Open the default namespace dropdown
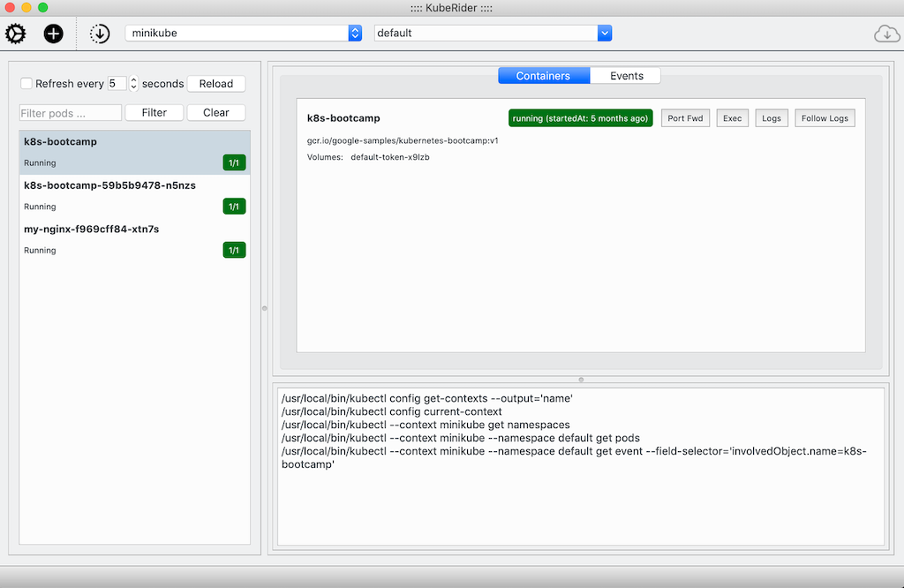Image resolution: width=904 pixels, height=588 pixels. [x=493, y=33]
